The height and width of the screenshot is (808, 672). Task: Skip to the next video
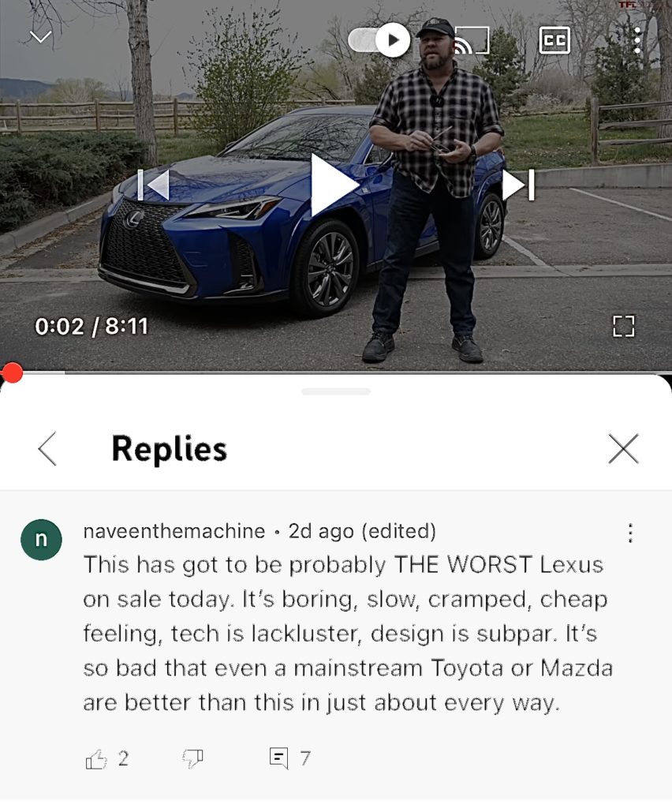[518, 185]
